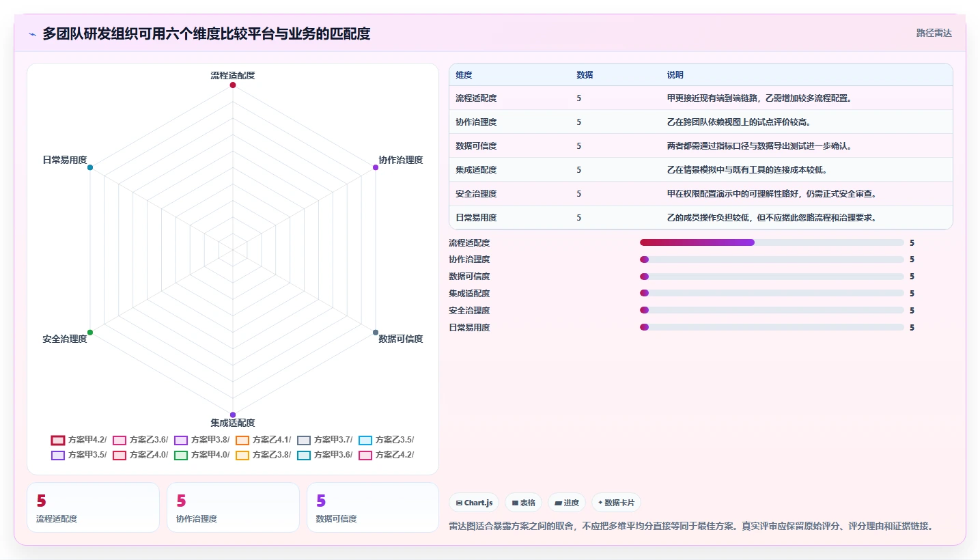Open the 流程适配度 data card
This screenshot has width=980, height=560.
pyautogui.click(x=93, y=507)
